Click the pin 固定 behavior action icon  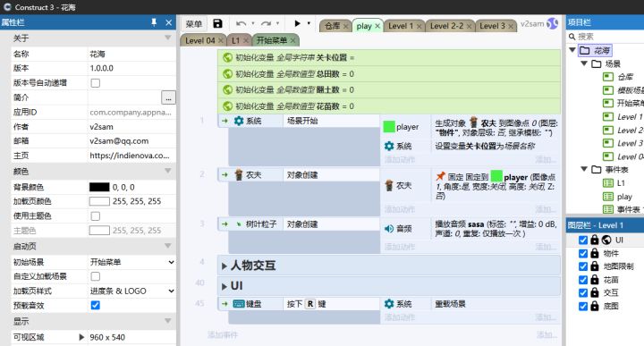440,176
